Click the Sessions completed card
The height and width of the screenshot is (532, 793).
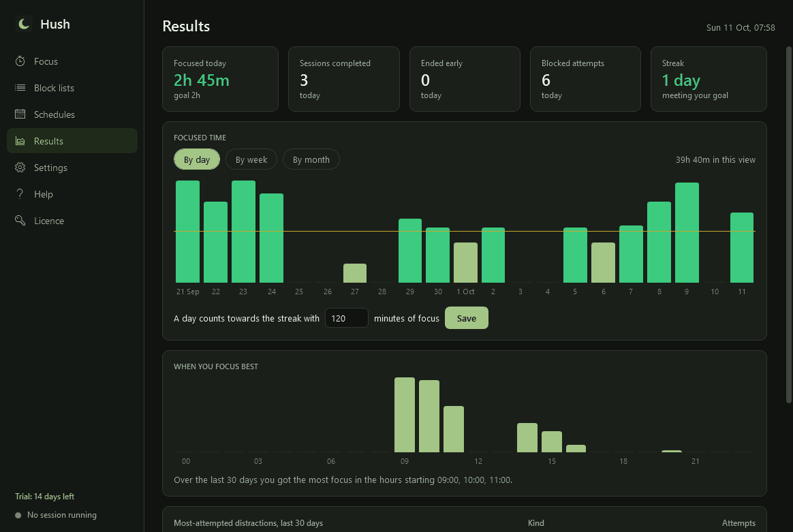point(344,79)
